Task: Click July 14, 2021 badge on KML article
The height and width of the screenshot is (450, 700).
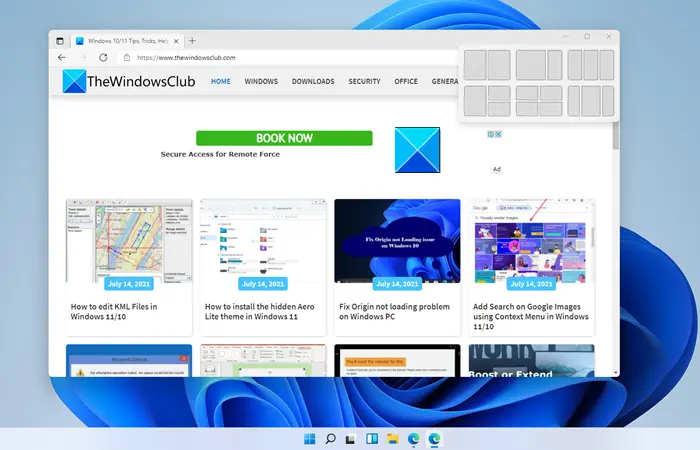Action: pos(129,284)
